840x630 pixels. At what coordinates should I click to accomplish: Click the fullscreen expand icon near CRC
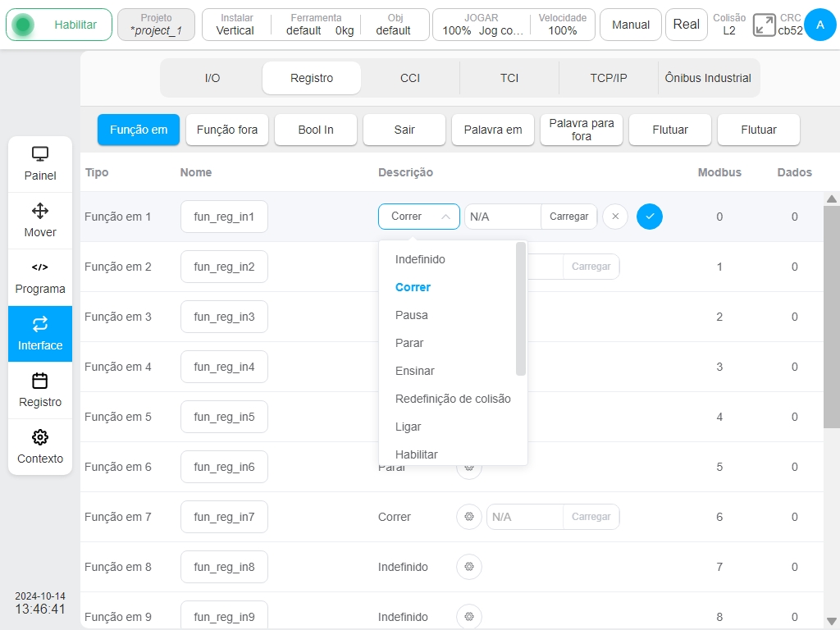click(x=764, y=25)
